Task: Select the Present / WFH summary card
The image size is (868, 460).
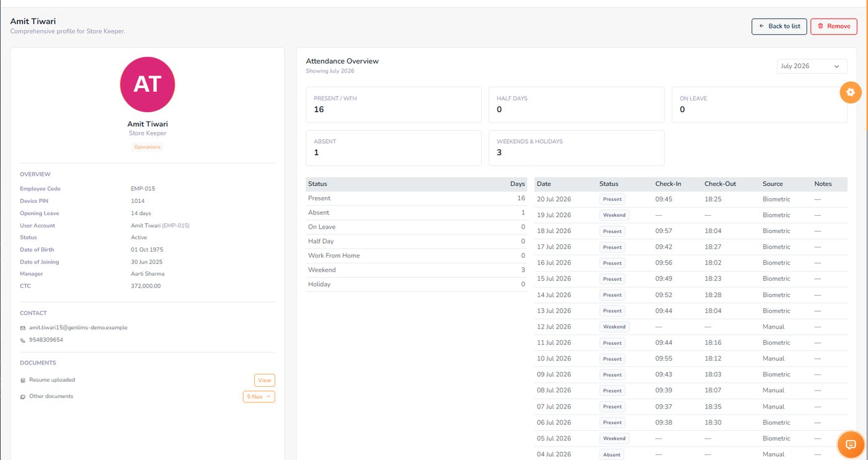Action: [394, 105]
